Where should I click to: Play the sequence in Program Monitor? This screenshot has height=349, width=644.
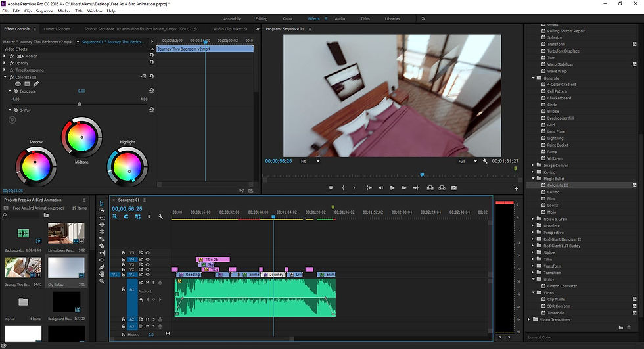point(392,187)
